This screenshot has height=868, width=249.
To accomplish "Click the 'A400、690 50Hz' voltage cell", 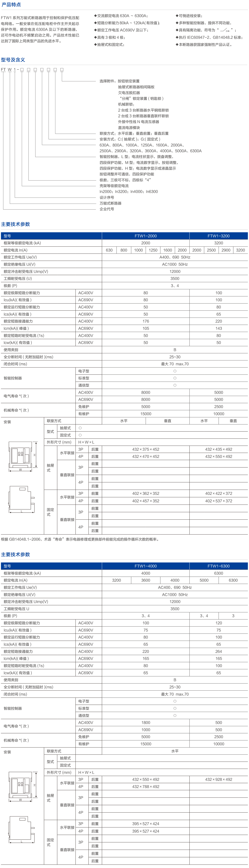I will click(175, 257).
